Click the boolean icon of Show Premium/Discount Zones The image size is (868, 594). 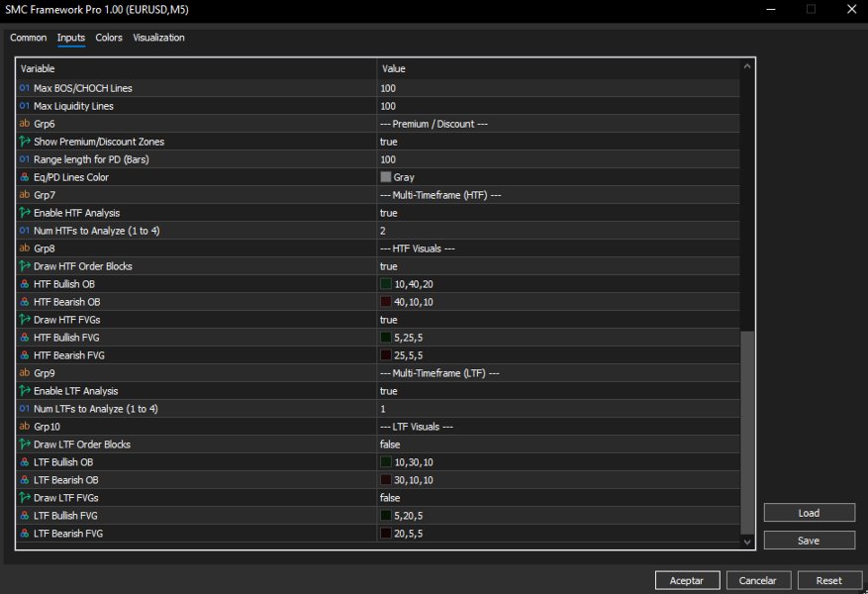coord(25,142)
